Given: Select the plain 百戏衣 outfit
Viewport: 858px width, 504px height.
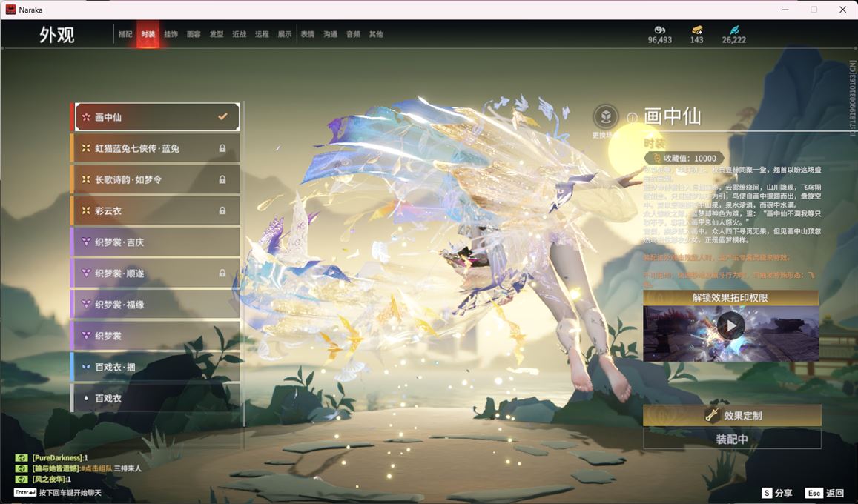Looking at the screenshot, I should pos(156,398).
